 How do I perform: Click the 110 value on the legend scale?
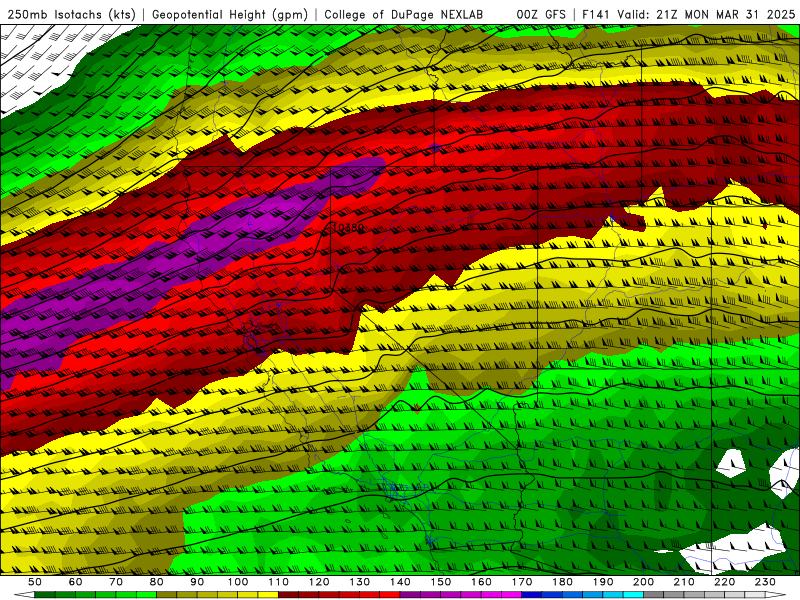(279, 582)
